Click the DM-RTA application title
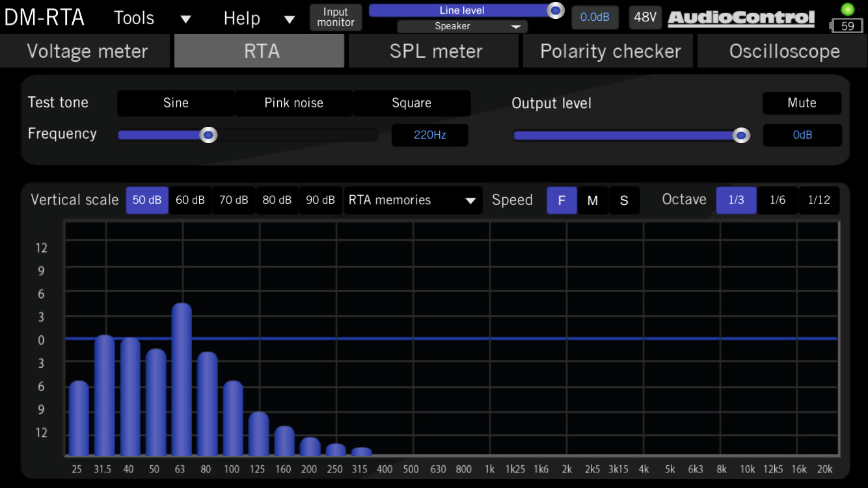Image resolution: width=868 pixels, height=488 pixels. (x=44, y=18)
